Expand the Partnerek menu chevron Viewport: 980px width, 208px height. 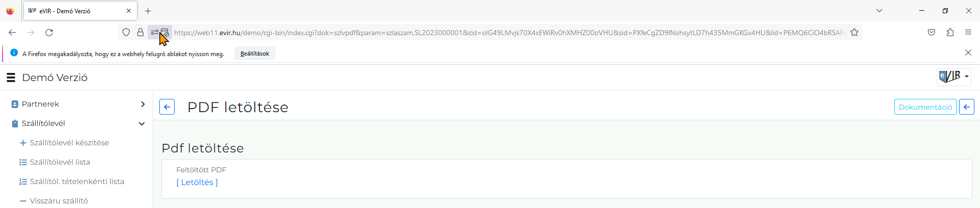click(x=142, y=104)
